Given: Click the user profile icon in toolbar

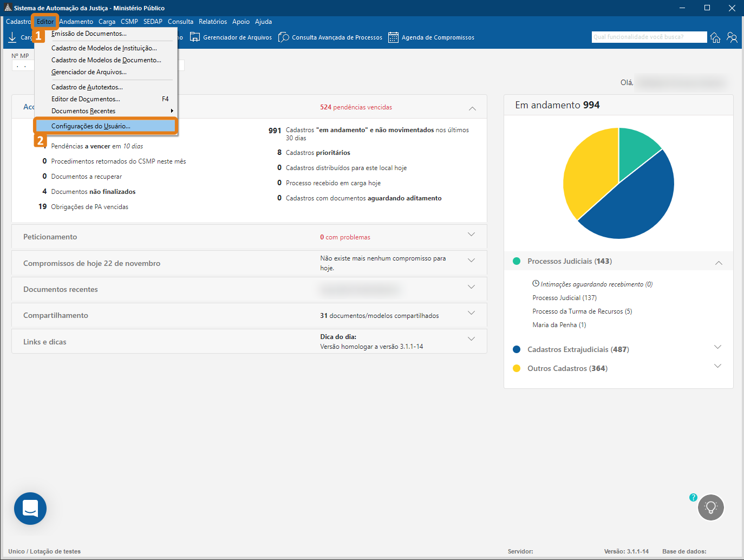Looking at the screenshot, I should click(732, 37).
